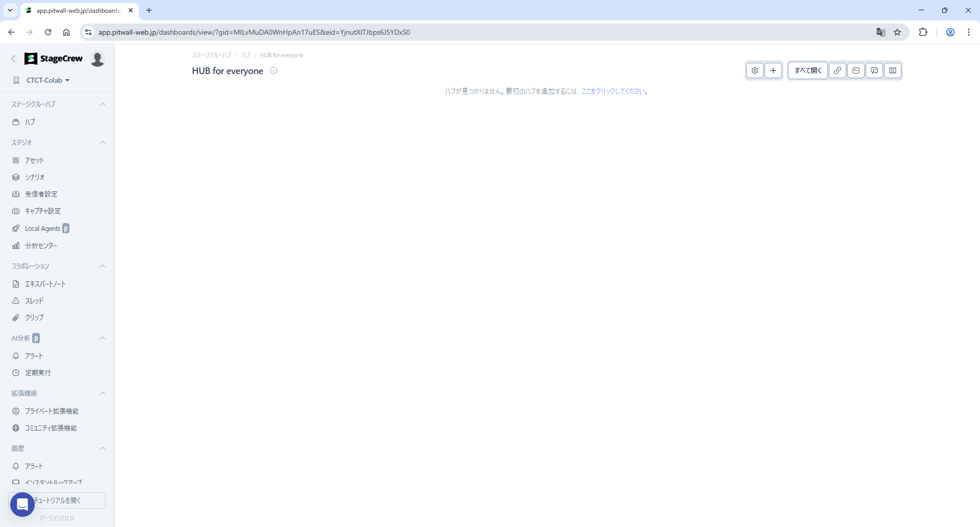Open シナリオ in the sidebar
This screenshot has height=527, width=980.
(35, 177)
